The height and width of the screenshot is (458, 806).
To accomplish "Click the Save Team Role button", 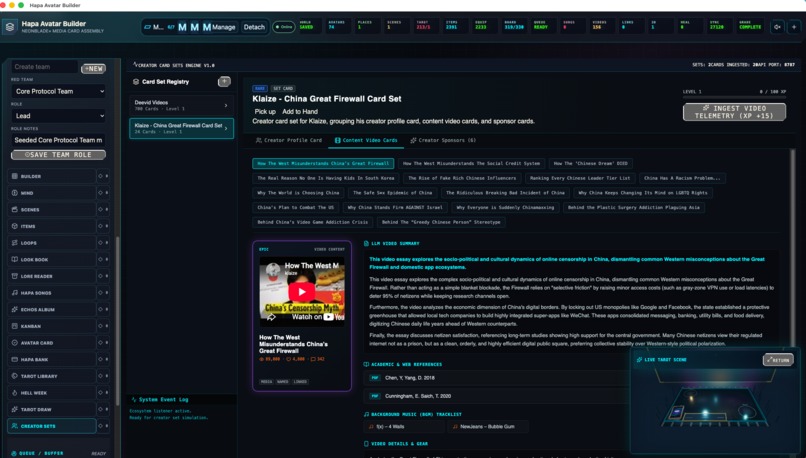I will click(58, 155).
